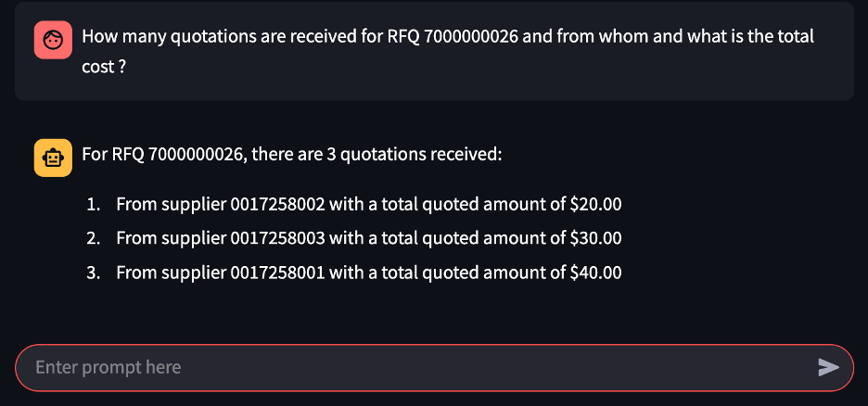Image resolution: width=868 pixels, height=406 pixels.
Task: Click the red user avatar icon
Action: click(53, 40)
